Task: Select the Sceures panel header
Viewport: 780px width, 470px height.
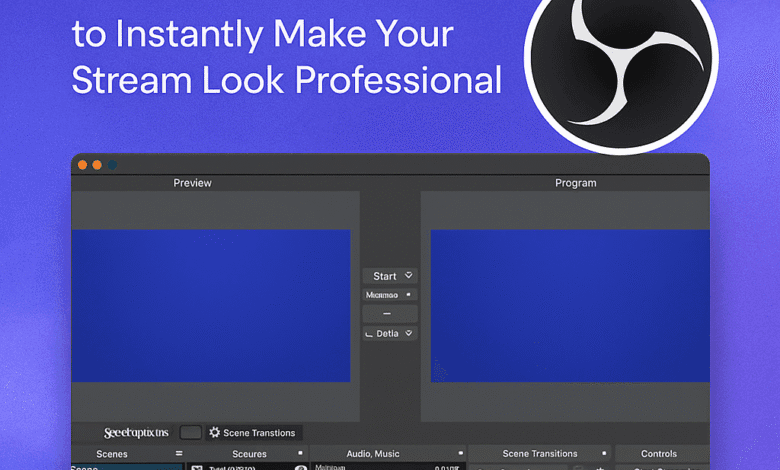Action: click(248, 454)
